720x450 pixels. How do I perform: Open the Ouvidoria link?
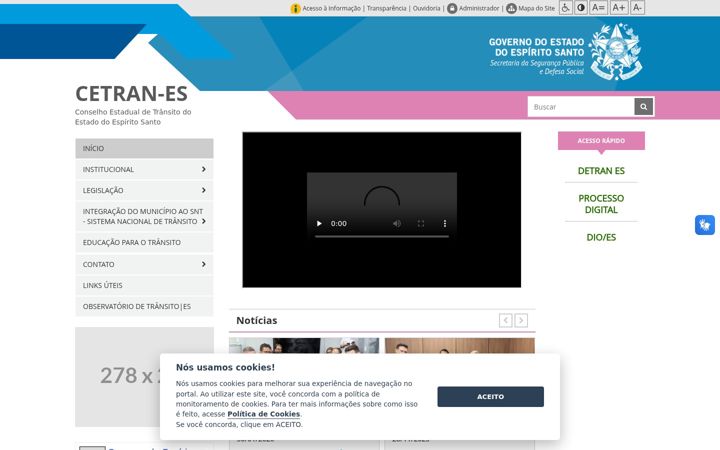coord(426,8)
